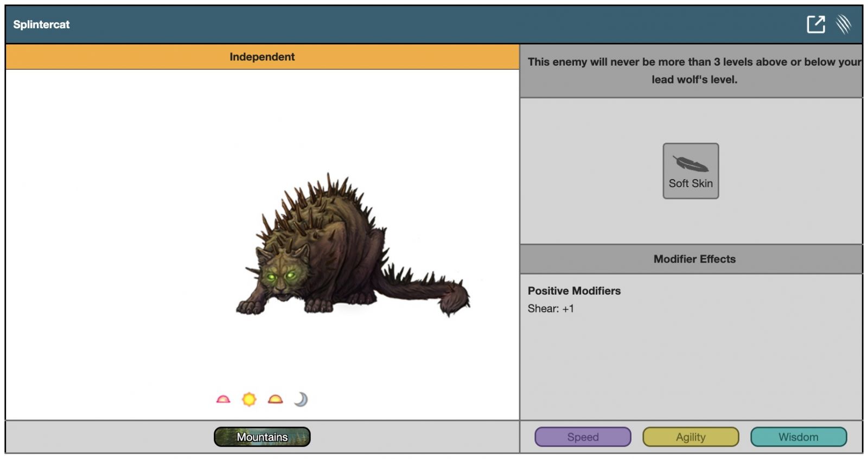Select the teal Wisdom stat button
The image size is (868, 459).
[798, 437]
